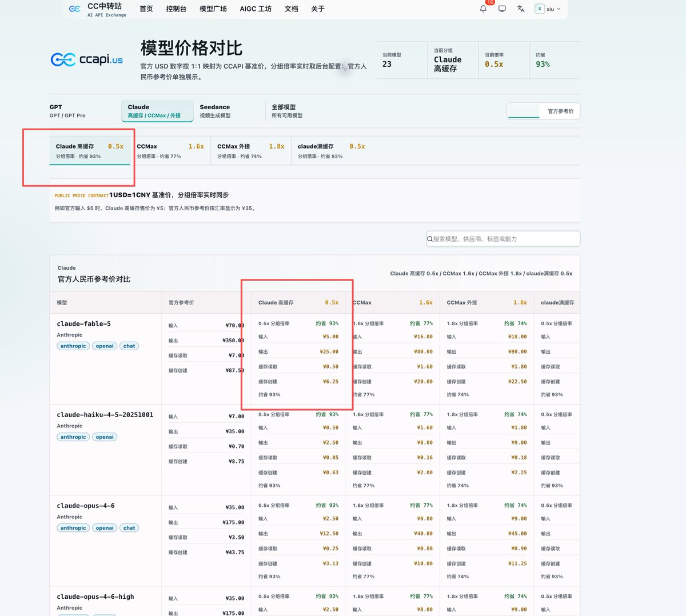
Task: Click the Claude 高缓存 column header in the table
Action: click(x=298, y=302)
